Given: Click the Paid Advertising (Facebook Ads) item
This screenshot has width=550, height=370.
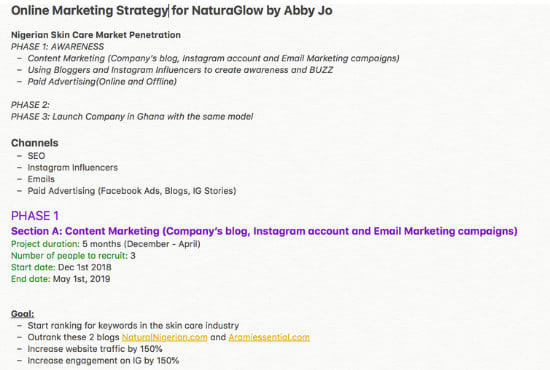Looking at the screenshot, I should coord(132,191).
